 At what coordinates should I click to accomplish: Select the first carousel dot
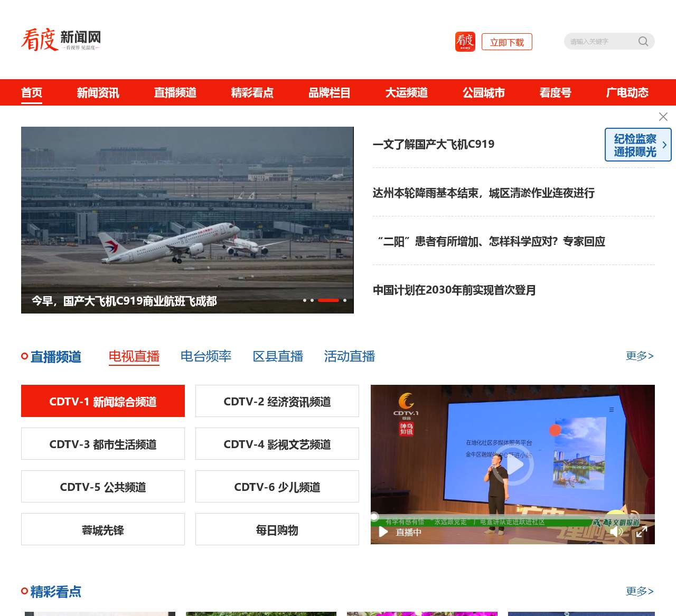tap(305, 300)
